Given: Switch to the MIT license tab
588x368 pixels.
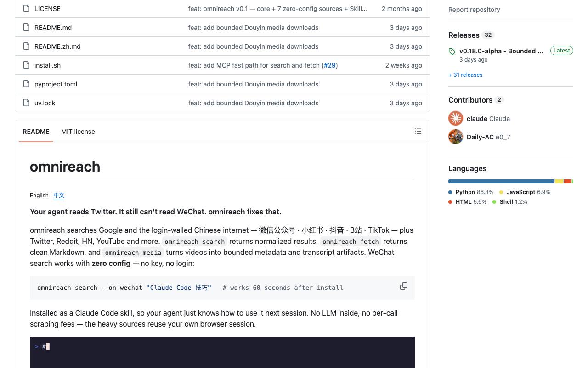Looking at the screenshot, I should [78, 132].
